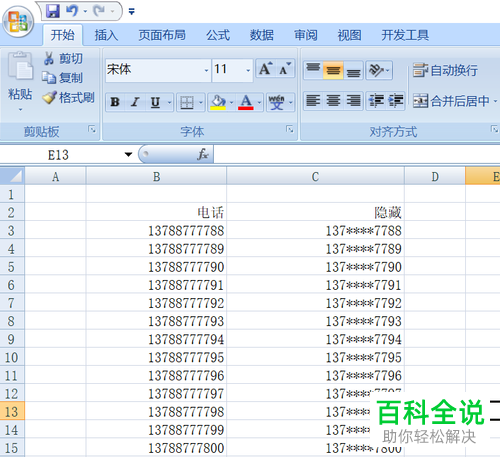Open the font dialog launcher
500x457 pixels.
pos(290,129)
